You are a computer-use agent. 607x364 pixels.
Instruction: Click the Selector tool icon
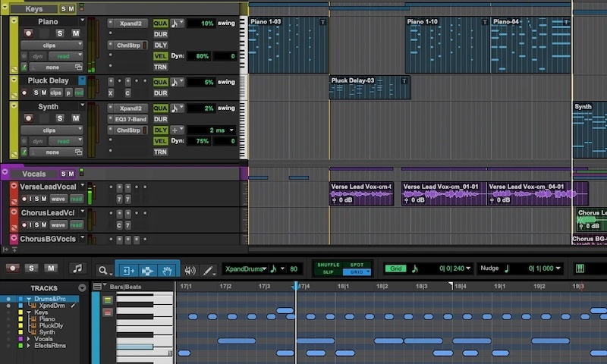pyautogui.click(x=147, y=269)
